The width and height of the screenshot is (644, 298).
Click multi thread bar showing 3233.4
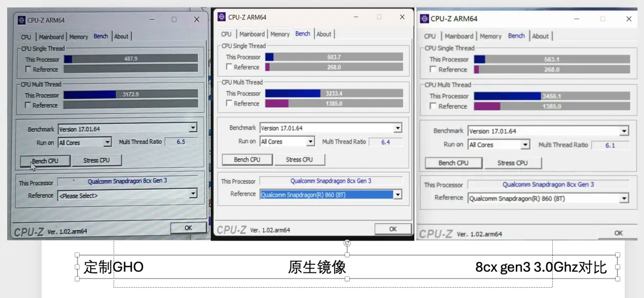click(334, 93)
